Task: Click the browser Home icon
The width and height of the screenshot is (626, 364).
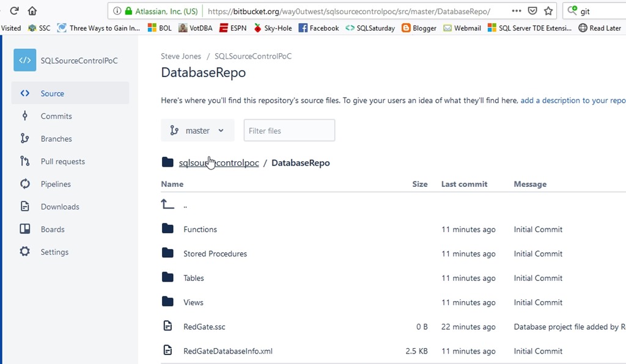Action: (x=32, y=11)
